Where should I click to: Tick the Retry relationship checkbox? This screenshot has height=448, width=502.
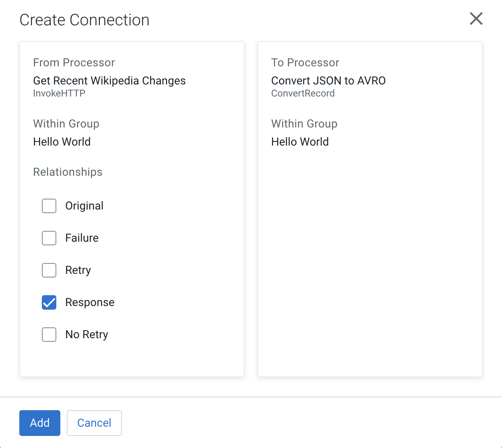[x=49, y=270]
